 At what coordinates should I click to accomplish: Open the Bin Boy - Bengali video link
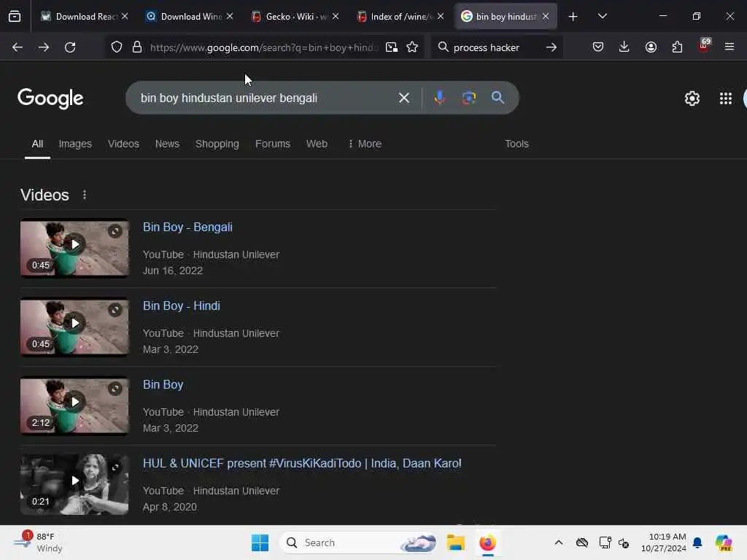pos(187,227)
